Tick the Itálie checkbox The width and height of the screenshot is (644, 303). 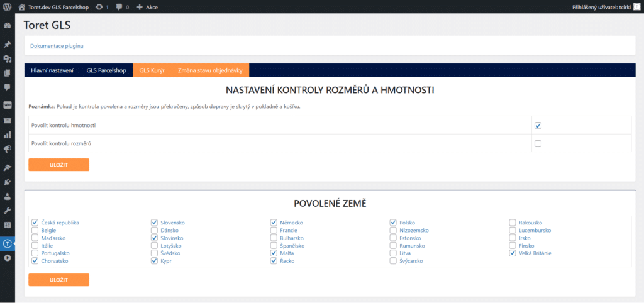(x=35, y=246)
